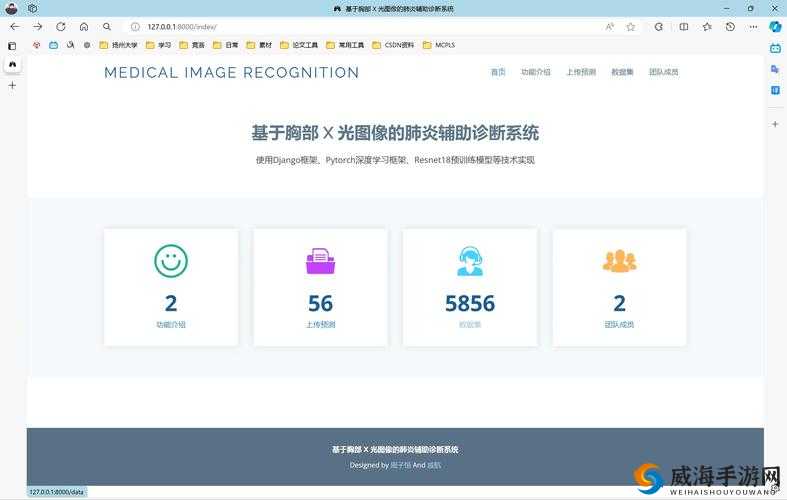This screenshot has width=787, height=500.
Task: Select the lungs-icon vertical tab
Action: tap(13, 64)
